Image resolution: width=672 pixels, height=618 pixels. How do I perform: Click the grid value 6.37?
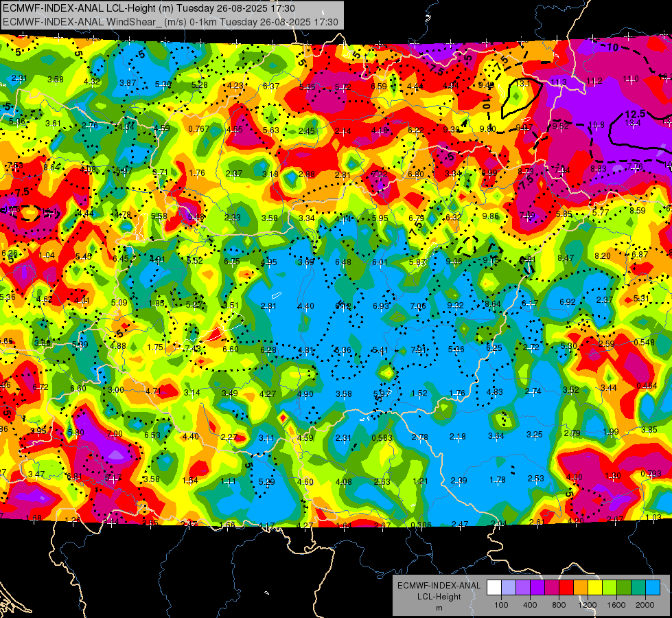pos(271,87)
